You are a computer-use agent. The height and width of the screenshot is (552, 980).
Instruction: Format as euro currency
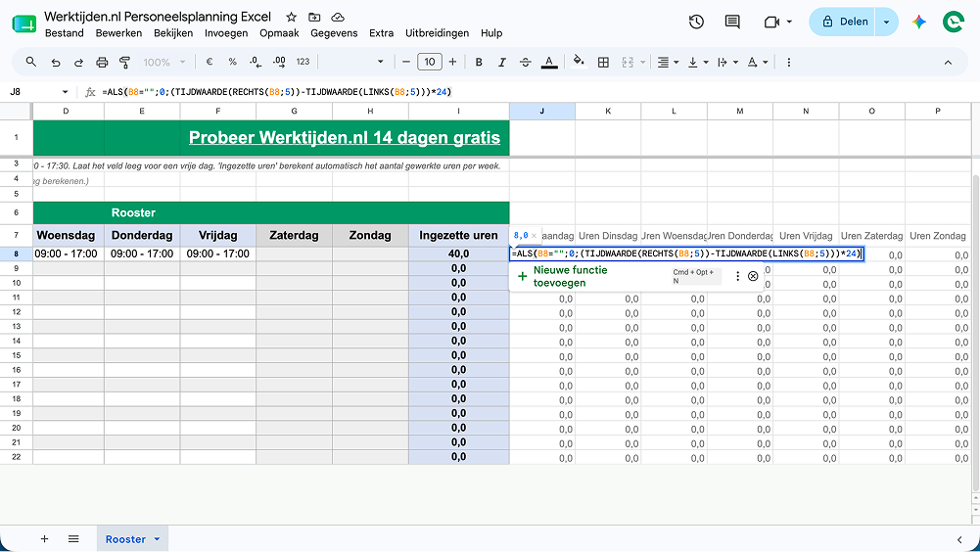(x=210, y=62)
